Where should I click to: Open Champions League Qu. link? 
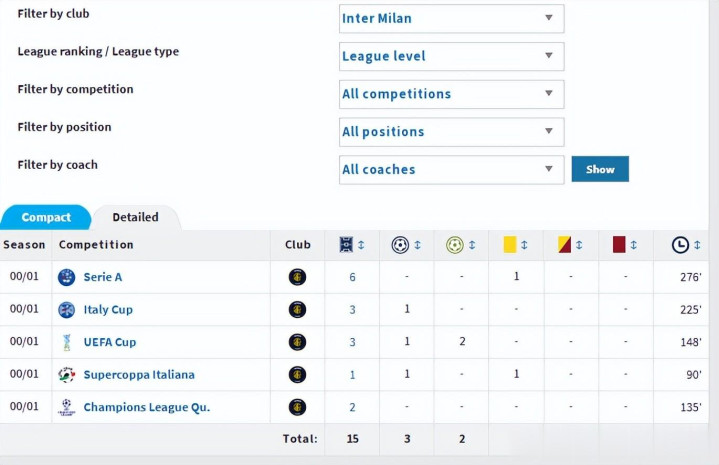pyautogui.click(x=147, y=407)
